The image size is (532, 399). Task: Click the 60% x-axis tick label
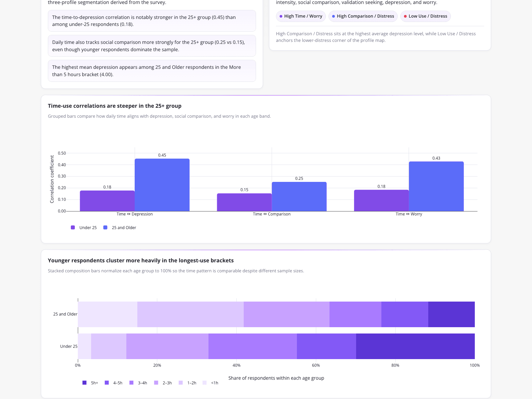click(316, 365)
